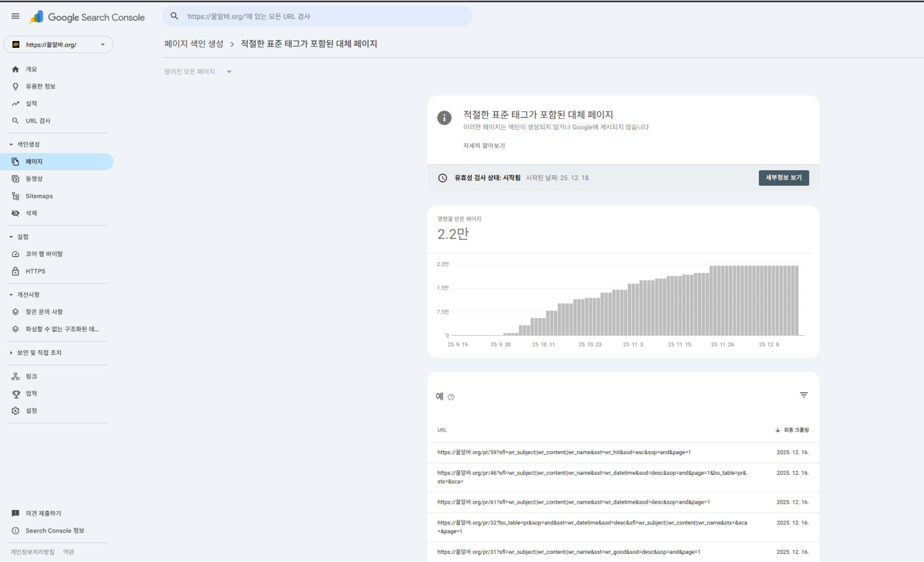Viewport: 924px width, 562px height.
Task: Select 개요 in the sidebar
Action: pyautogui.click(x=31, y=69)
